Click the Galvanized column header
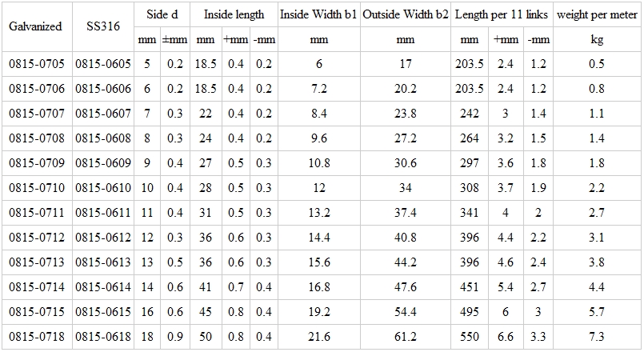Image resolution: width=644 pixels, height=352 pixels. pyautogui.click(x=35, y=26)
